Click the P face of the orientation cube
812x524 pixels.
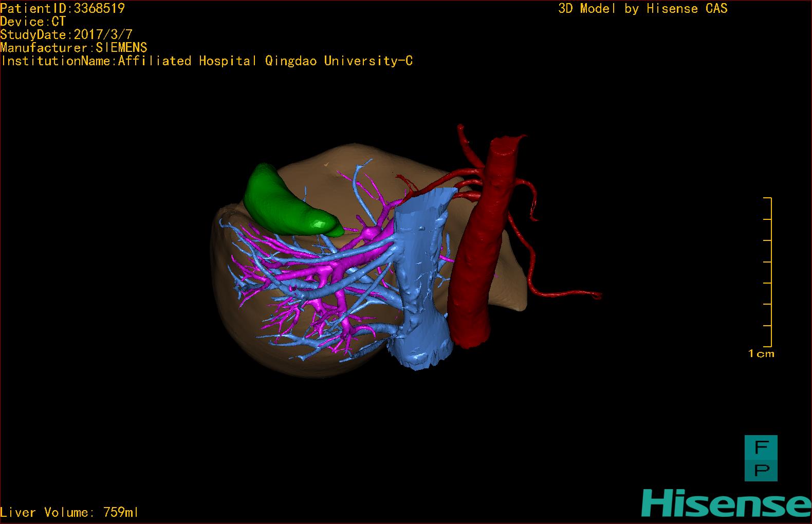pyautogui.click(x=761, y=470)
